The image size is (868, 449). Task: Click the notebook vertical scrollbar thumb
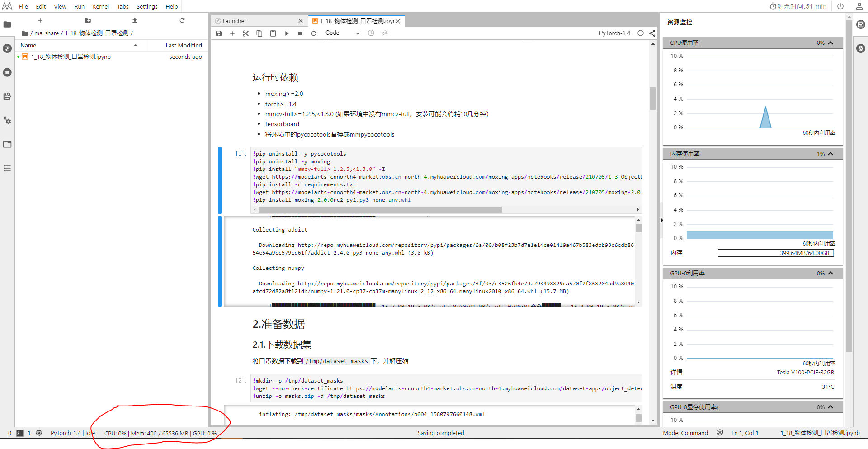click(x=653, y=98)
